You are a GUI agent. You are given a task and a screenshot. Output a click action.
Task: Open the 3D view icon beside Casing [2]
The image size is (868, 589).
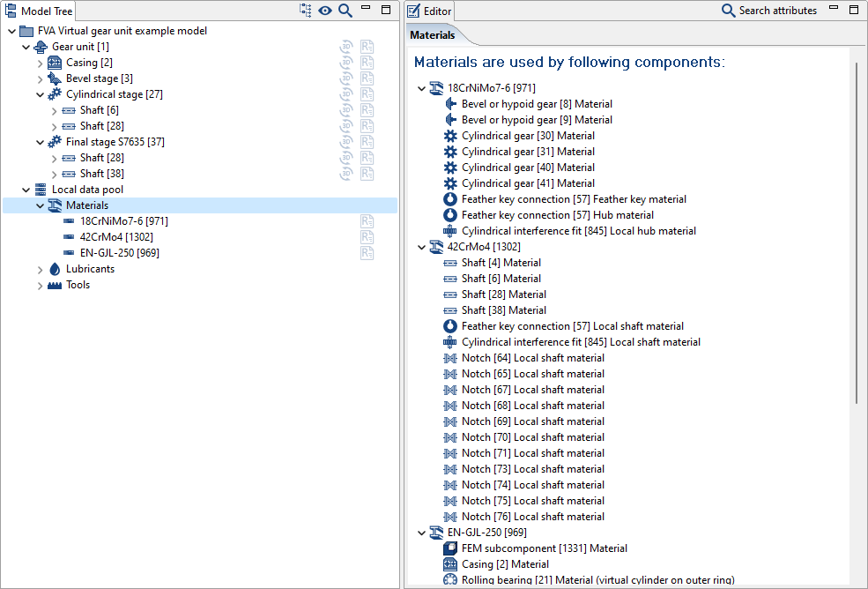click(345, 62)
